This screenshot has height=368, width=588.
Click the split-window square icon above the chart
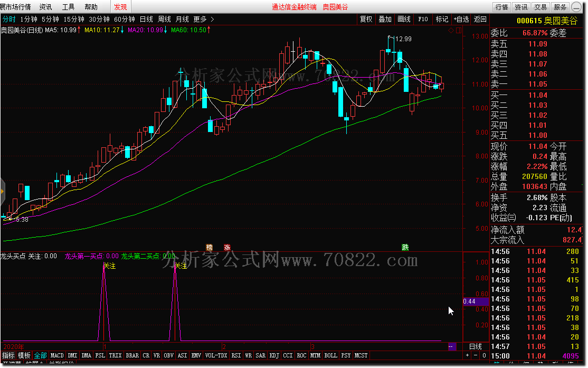458,31
